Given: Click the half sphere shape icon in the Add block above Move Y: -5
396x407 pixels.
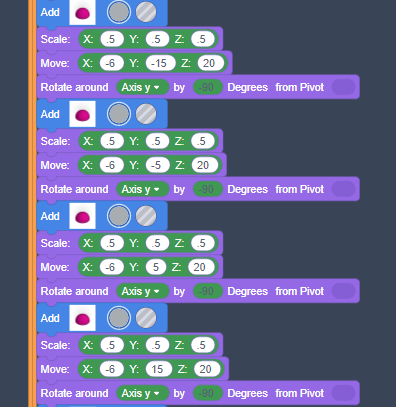Looking at the screenshot, I should (x=82, y=114).
